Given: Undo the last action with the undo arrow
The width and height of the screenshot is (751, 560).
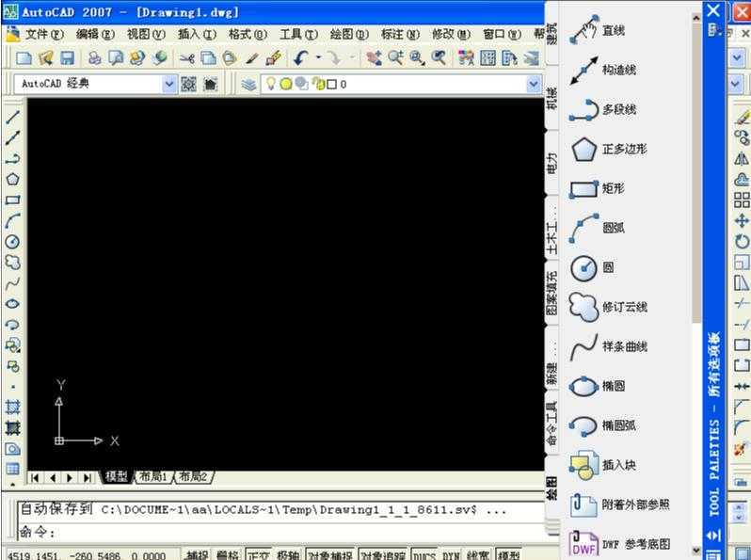Looking at the screenshot, I should pos(301,58).
